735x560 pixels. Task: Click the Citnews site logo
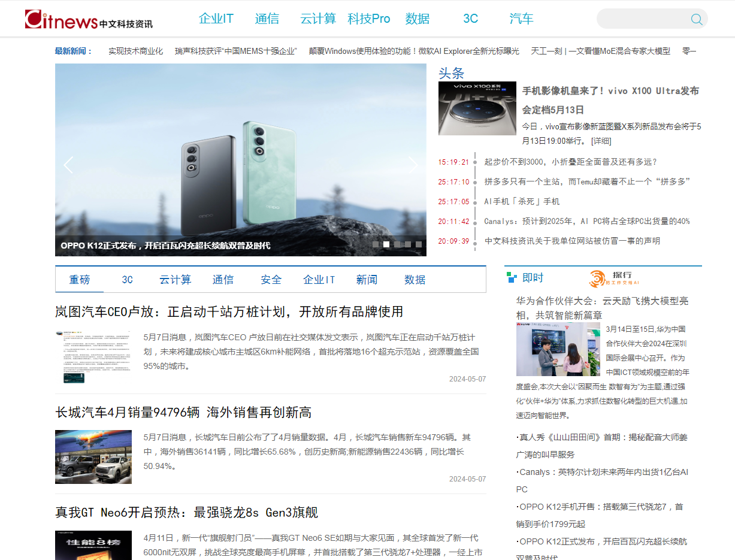(x=89, y=19)
